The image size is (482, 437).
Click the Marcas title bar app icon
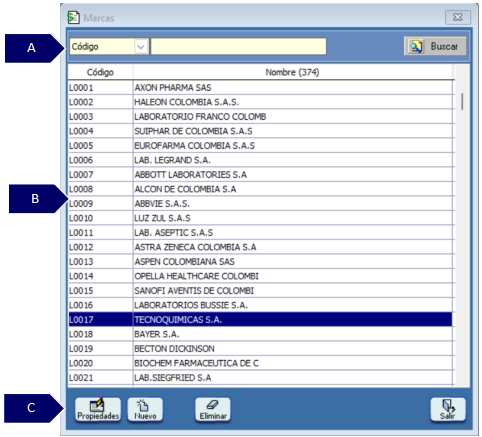point(73,18)
